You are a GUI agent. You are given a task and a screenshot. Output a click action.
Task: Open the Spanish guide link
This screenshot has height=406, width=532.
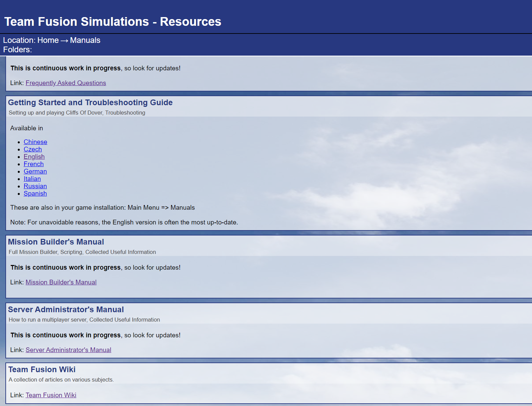pos(35,193)
